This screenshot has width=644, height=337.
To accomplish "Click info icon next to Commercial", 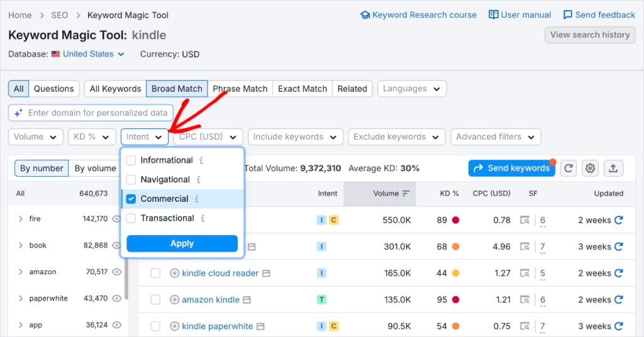I will tap(197, 199).
